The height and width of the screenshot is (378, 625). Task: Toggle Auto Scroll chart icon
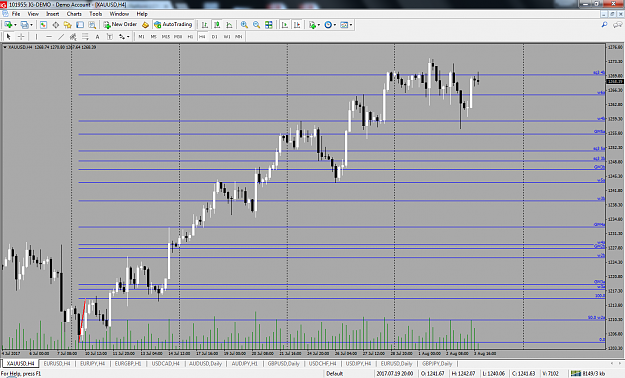pos(285,25)
